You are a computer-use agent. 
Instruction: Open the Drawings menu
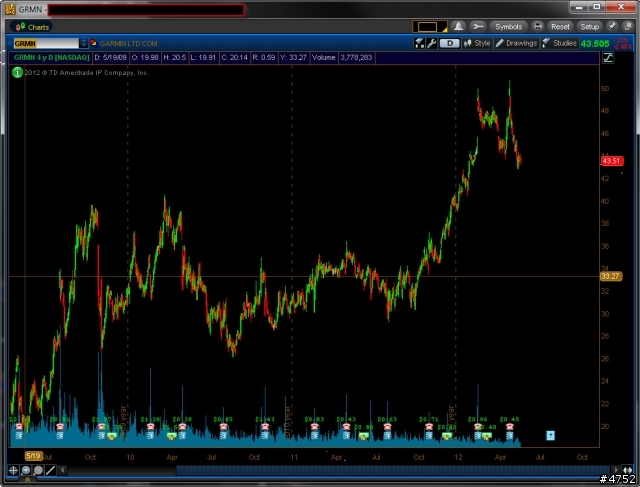click(516, 43)
